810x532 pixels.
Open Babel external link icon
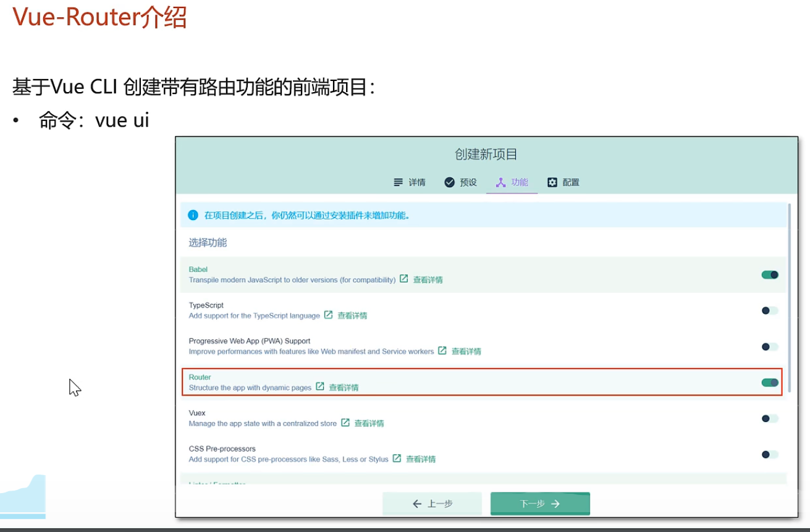pos(403,279)
